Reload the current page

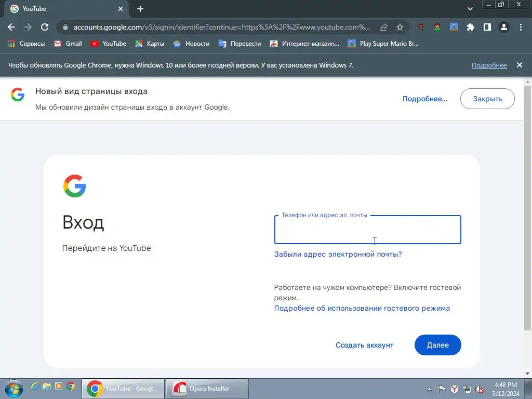pyautogui.click(x=45, y=27)
